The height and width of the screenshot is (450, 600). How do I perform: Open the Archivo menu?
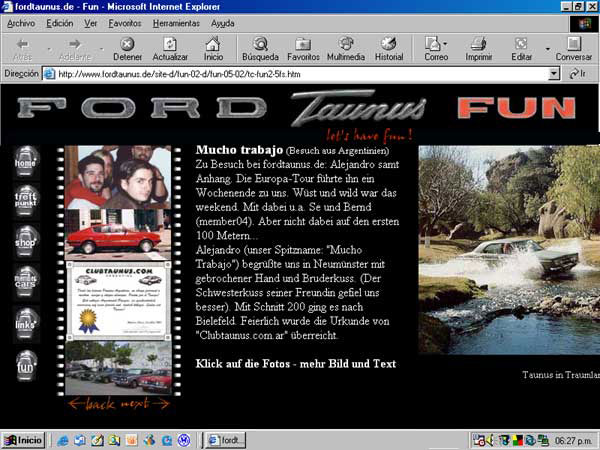(x=21, y=23)
